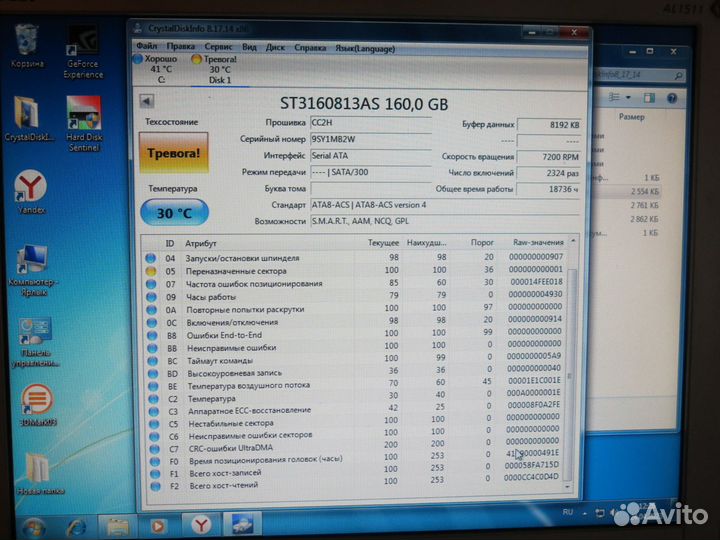Select the Температура воздушного потока row
The width and height of the screenshot is (720, 540).
click(x=354, y=383)
